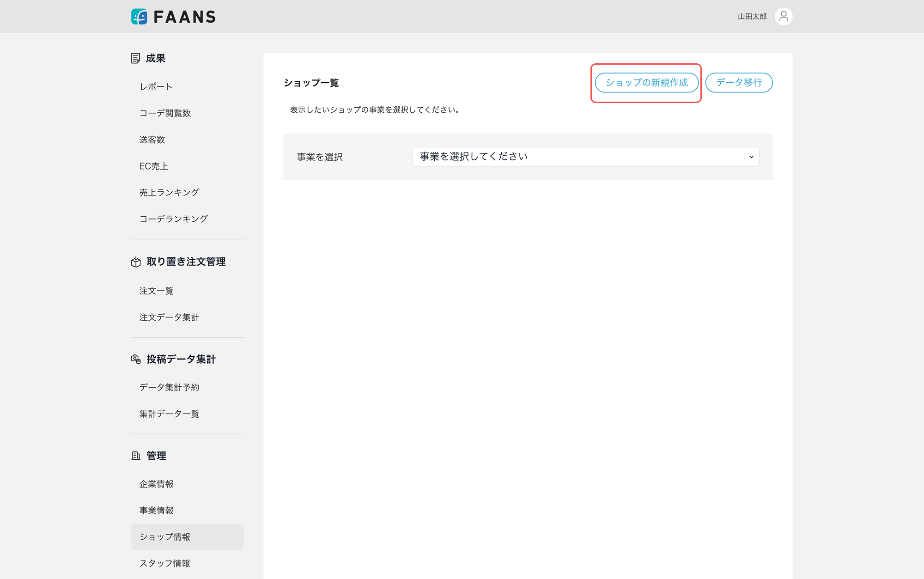Open EC売上 from the sidebar
The width and height of the screenshot is (924, 579).
(x=153, y=166)
